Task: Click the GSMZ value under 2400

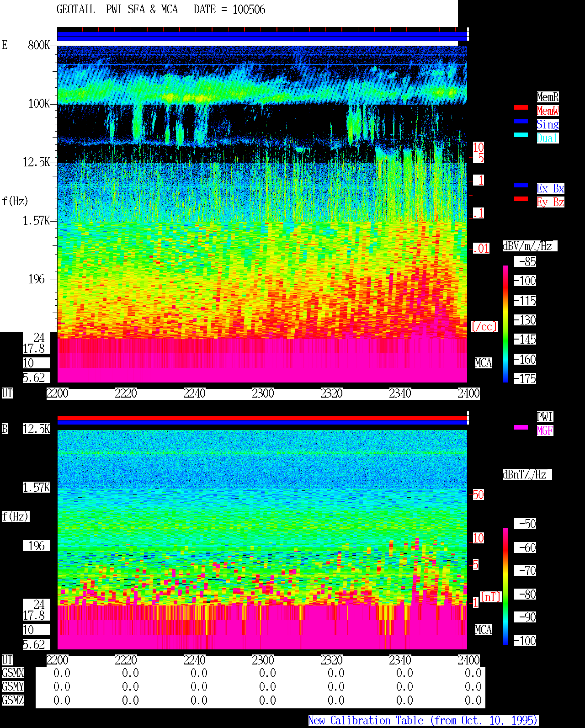Action: [x=473, y=700]
